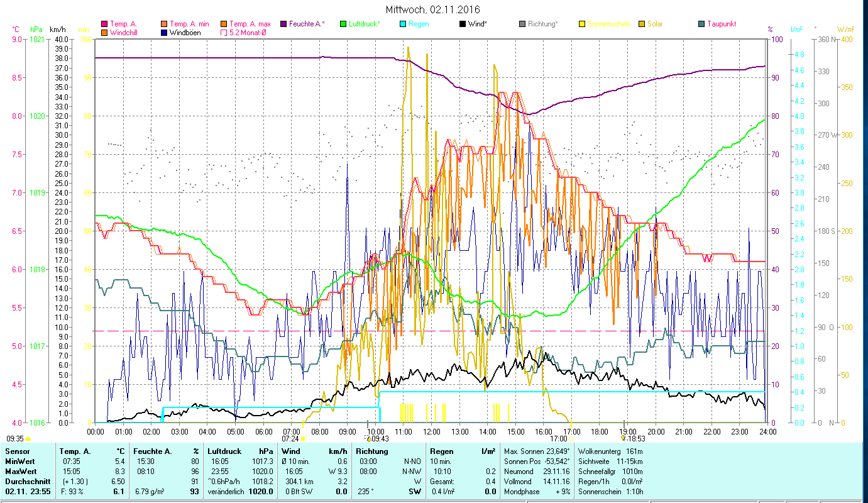Screen dimensions: 868x503
Task: Click the sunrise sun icon at 07:24
Action: coord(303,439)
